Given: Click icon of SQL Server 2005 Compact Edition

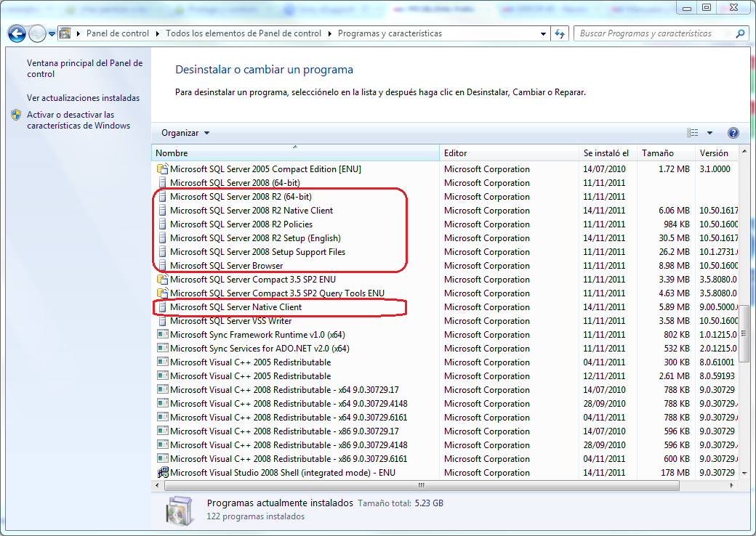Looking at the screenshot, I should coord(163,169).
